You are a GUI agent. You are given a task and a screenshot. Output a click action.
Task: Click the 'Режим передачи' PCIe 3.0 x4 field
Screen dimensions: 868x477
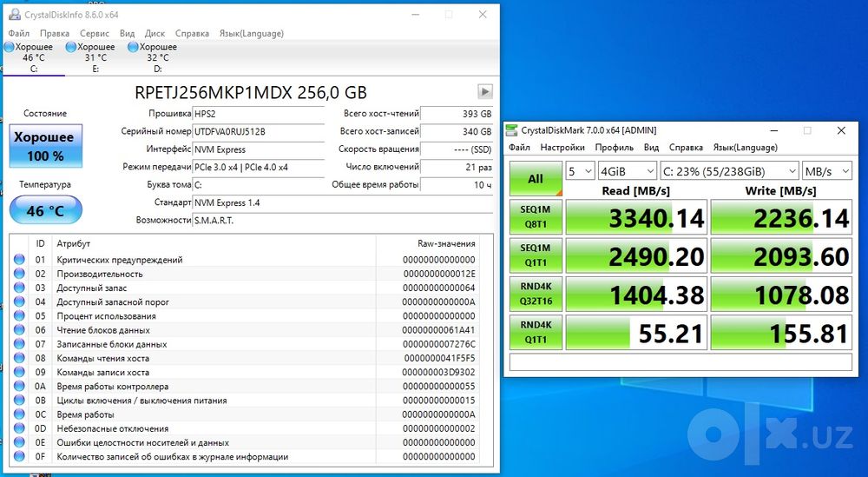(259, 168)
